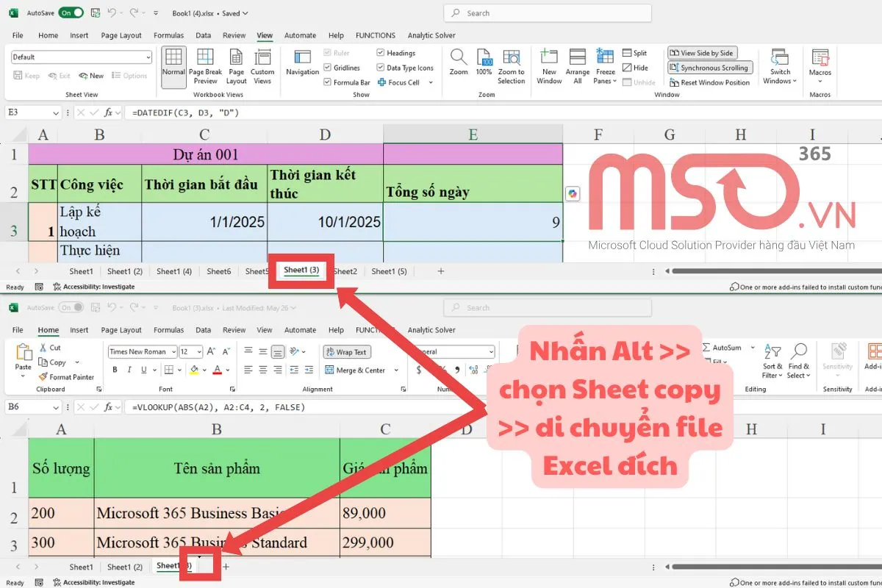Uncheck the Headings option
The height and width of the screenshot is (588, 882).
(x=381, y=52)
